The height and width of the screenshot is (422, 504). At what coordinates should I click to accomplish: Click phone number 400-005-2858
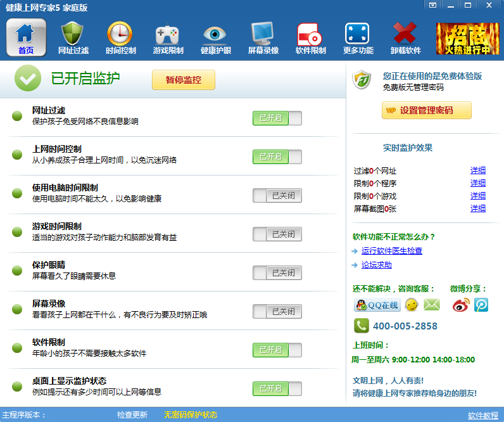click(x=405, y=326)
